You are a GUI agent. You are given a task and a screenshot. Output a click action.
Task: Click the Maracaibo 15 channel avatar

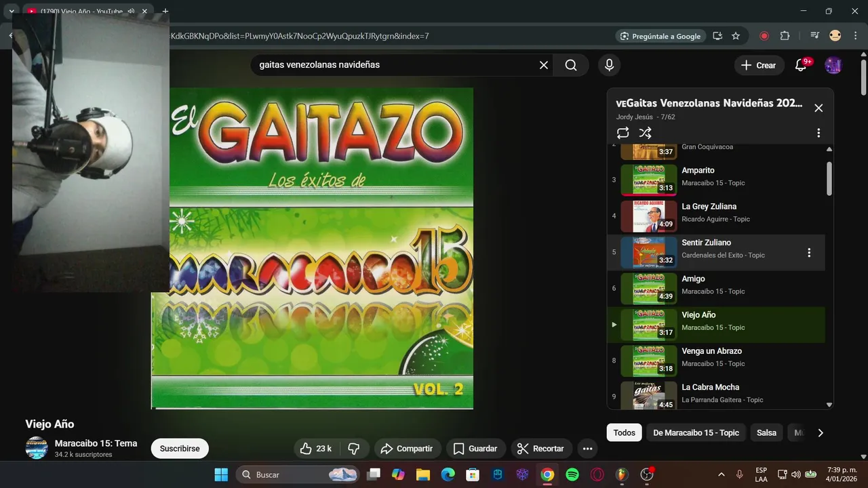pos(37,448)
